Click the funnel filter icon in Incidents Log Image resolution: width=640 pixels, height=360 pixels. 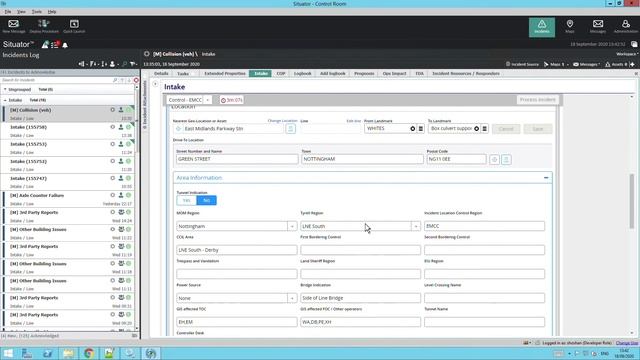tap(133, 64)
